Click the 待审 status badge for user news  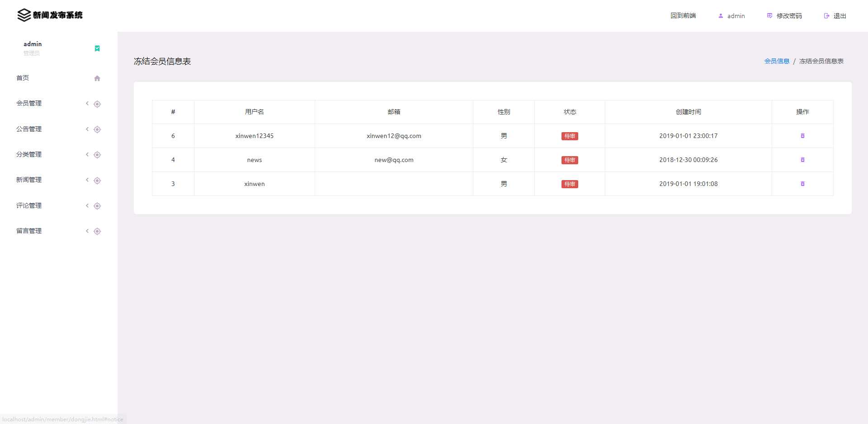click(x=570, y=160)
